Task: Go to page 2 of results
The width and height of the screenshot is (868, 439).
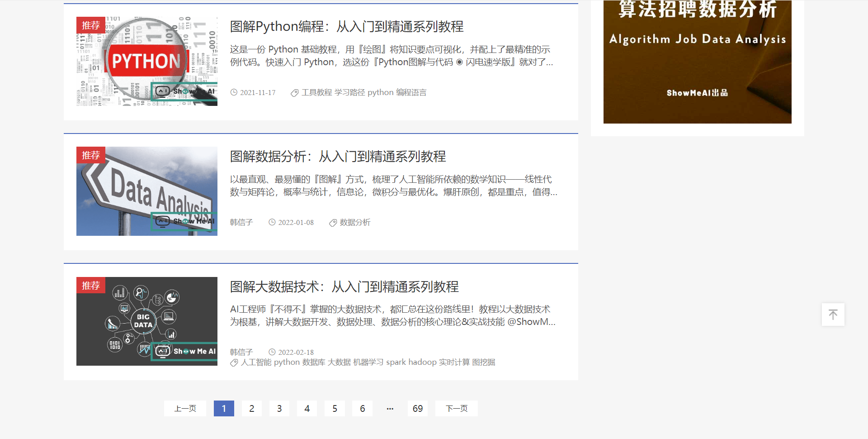Action: click(252, 409)
